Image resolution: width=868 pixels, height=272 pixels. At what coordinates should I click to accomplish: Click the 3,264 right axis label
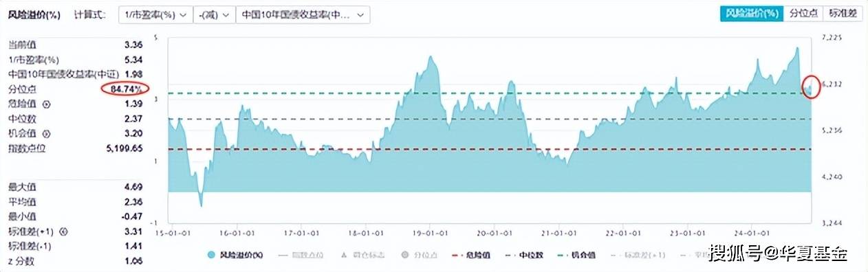832,223
